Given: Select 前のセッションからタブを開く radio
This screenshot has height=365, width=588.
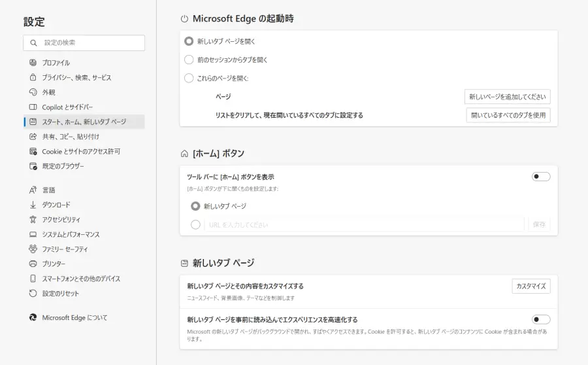Looking at the screenshot, I should click(189, 60).
